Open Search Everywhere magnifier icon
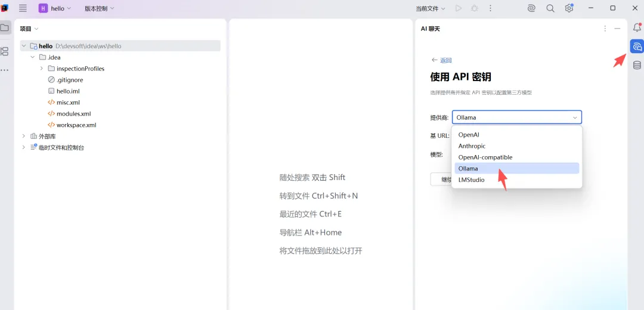 [550, 8]
